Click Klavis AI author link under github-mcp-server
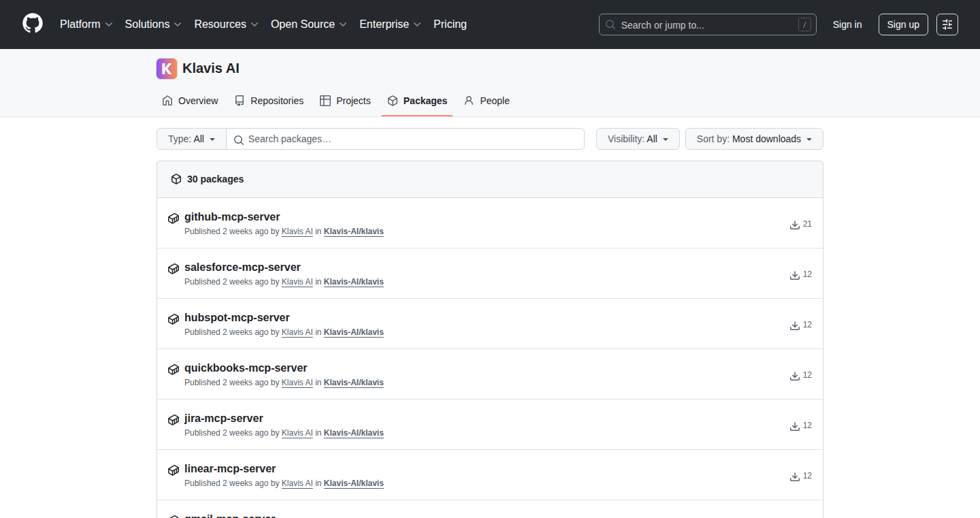The width and height of the screenshot is (980, 518). (x=297, y=231)
